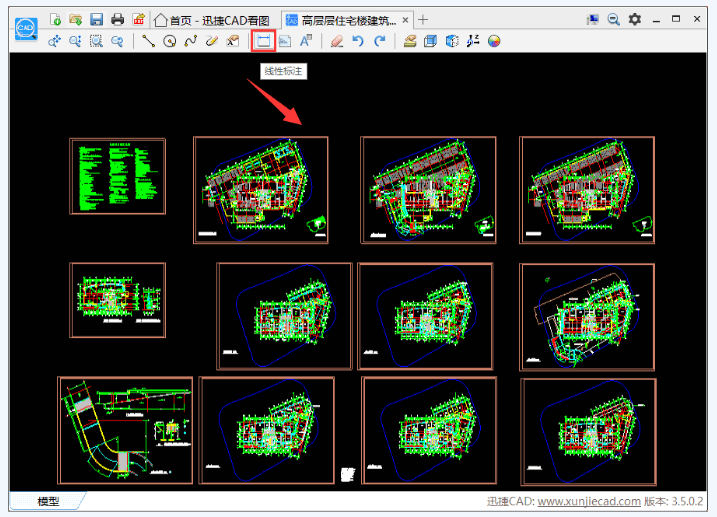Choose the circle drawing tool

click(x=169, y=41)
